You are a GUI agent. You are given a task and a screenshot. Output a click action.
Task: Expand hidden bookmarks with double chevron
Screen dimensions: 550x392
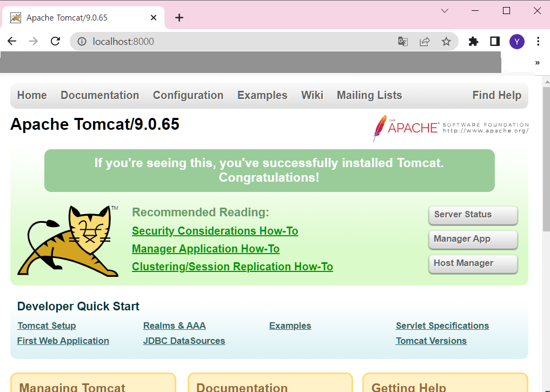pos(538,63)
